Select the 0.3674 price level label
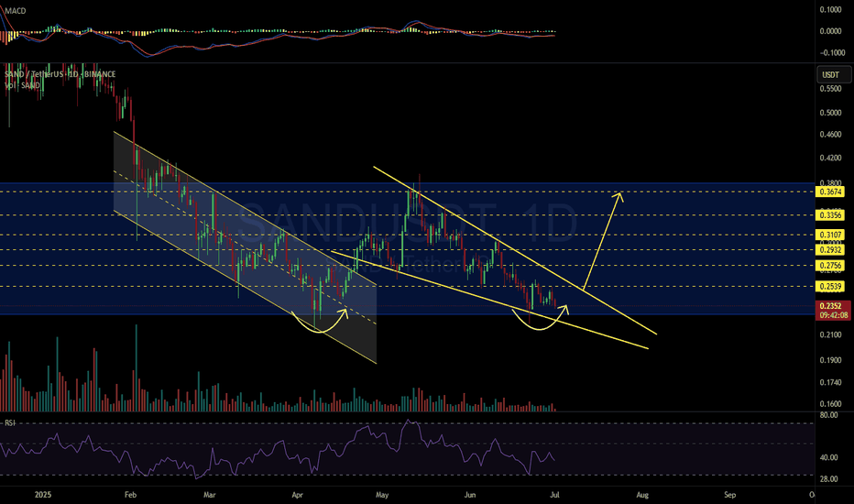The height and width of the screenshot is (504, 854). (x=830, y=192)
